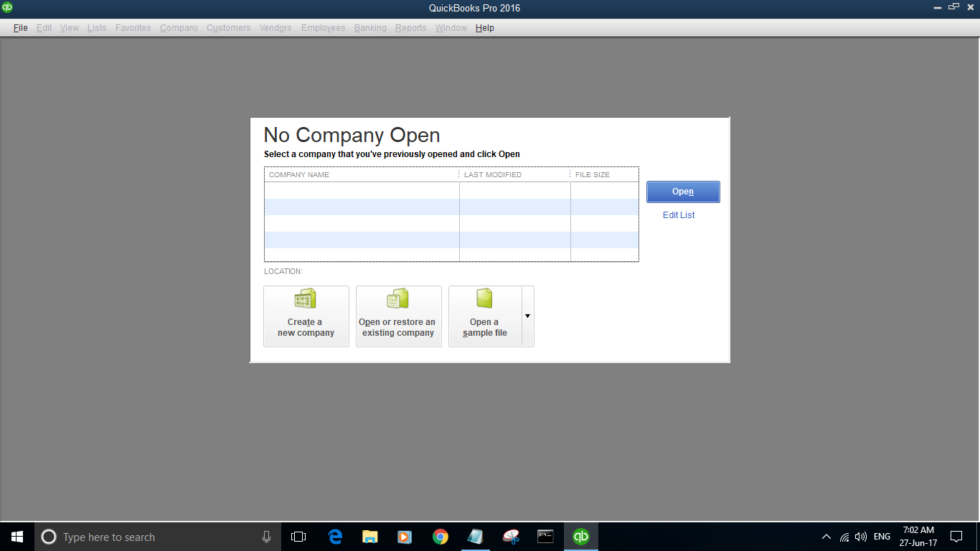Screen dimensions: 980x551
Task: Click Open a sample file button
Action: [485, 316]
